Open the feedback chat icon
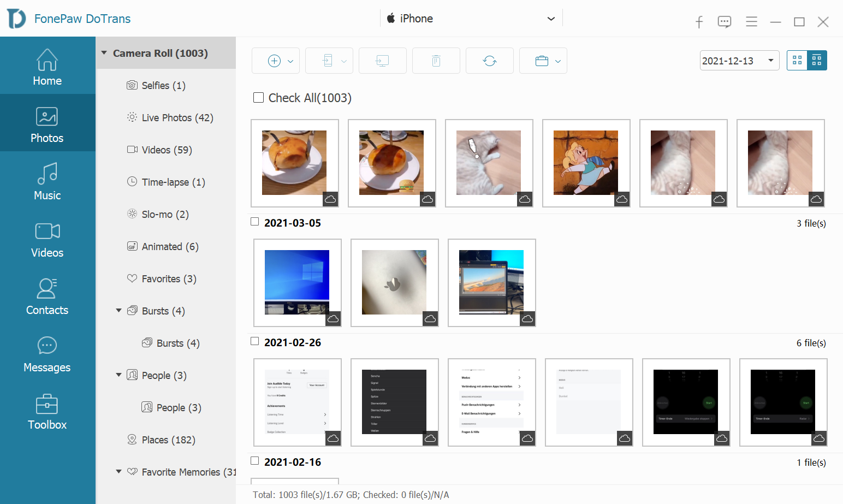This screenshot has width=843, height=504. 725,22
